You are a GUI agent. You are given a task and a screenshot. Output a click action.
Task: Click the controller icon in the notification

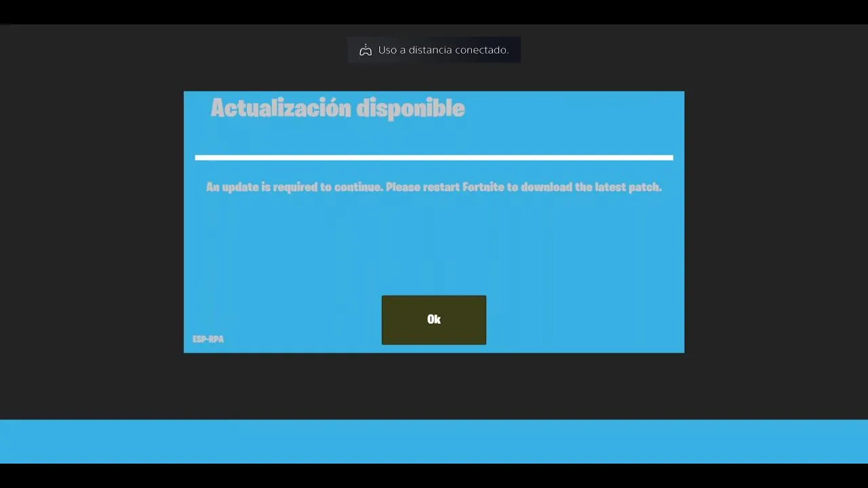[x=366, y=50]
